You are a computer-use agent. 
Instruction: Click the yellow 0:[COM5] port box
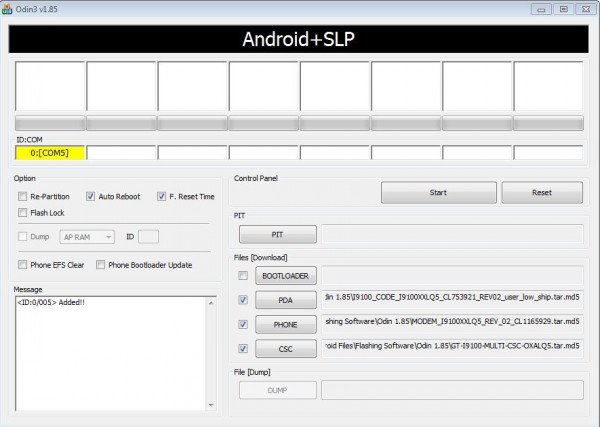(x=50, y=153)
